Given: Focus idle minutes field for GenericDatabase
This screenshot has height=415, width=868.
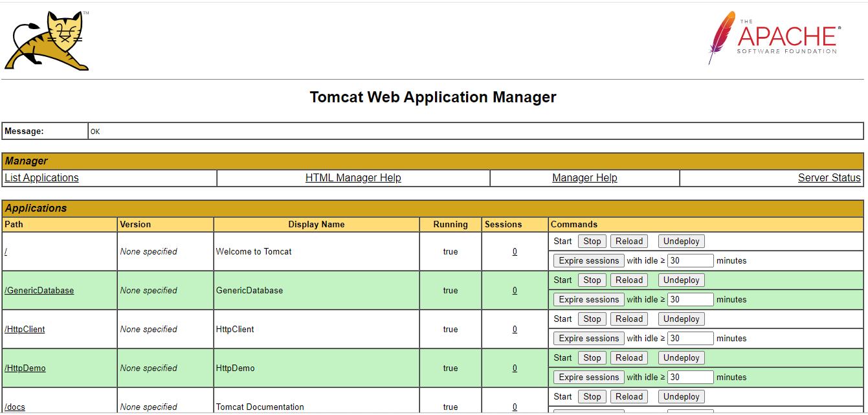Looking at the screenshot, I should click(691, 300).
